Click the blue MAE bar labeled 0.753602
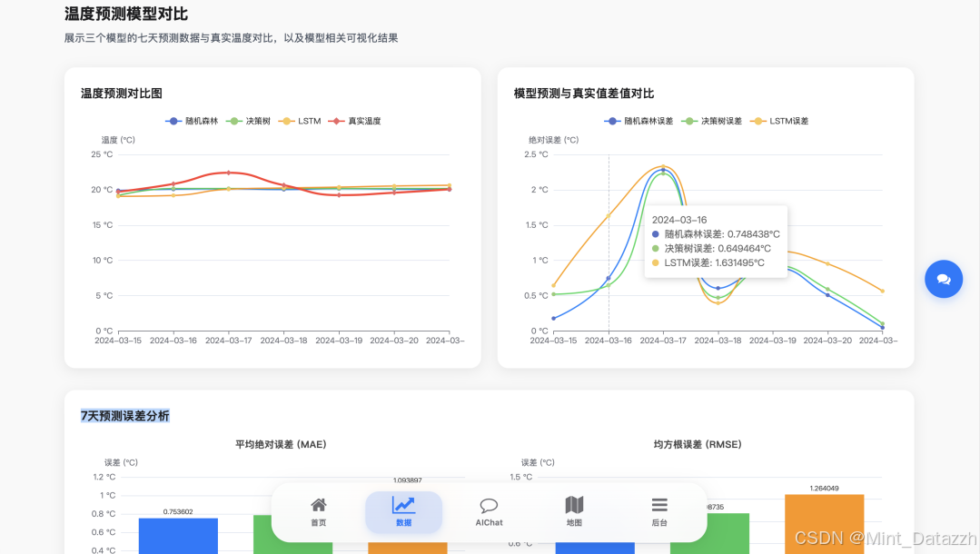 pos(178,536)
